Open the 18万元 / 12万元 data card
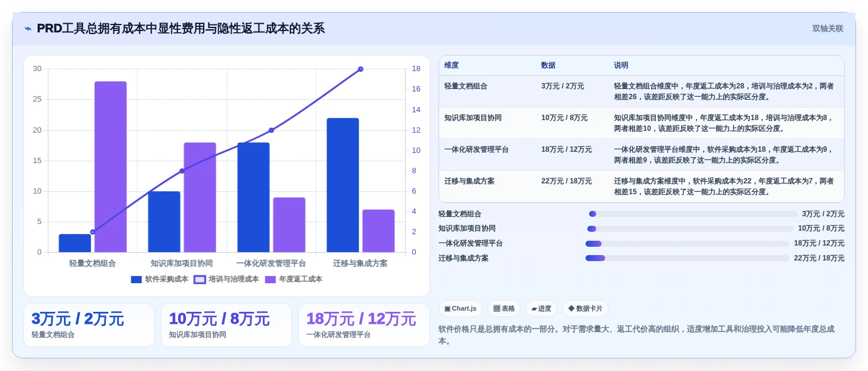This screenshot has width=868, height=371. (364, 325)
